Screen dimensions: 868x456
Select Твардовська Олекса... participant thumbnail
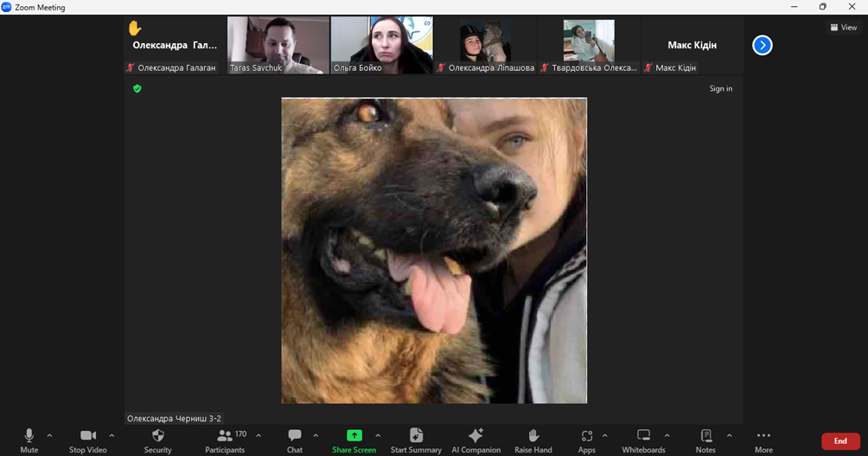(589, 45)
